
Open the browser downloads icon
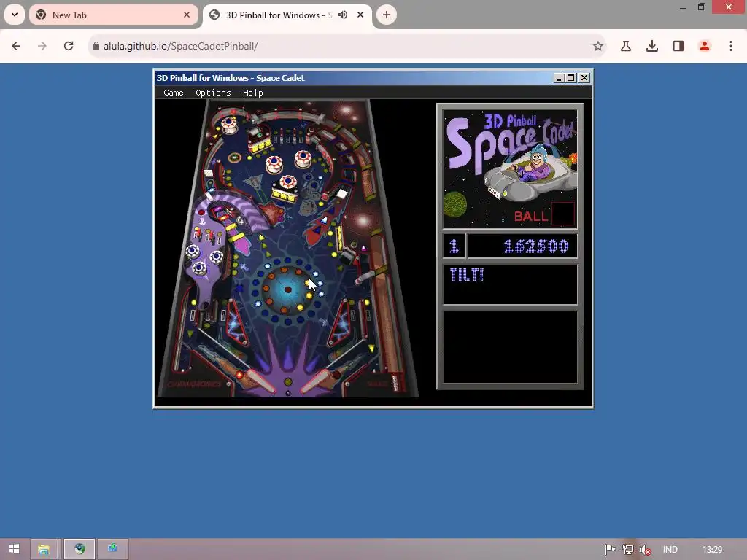652,46
